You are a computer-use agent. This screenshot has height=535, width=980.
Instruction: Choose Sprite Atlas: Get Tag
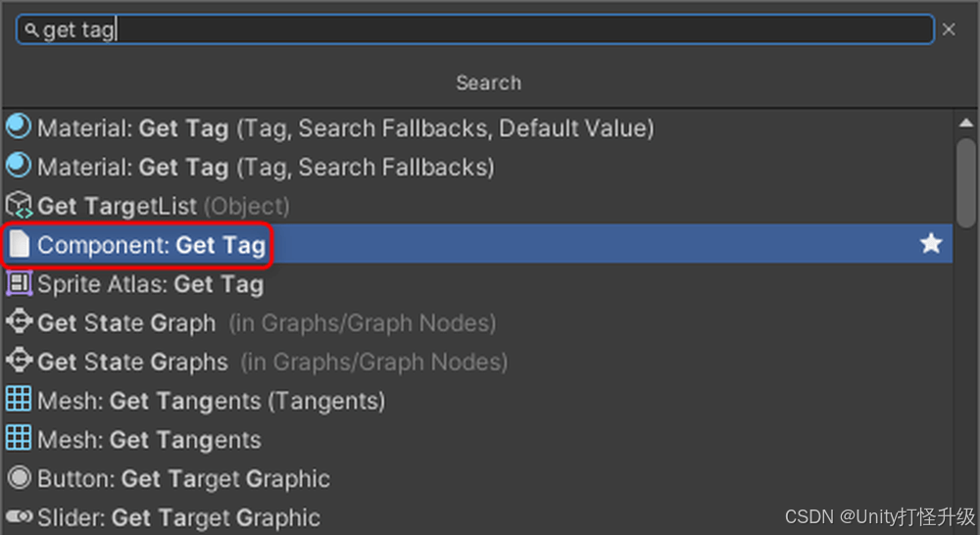pyautogui.click(x=150, y=284)
